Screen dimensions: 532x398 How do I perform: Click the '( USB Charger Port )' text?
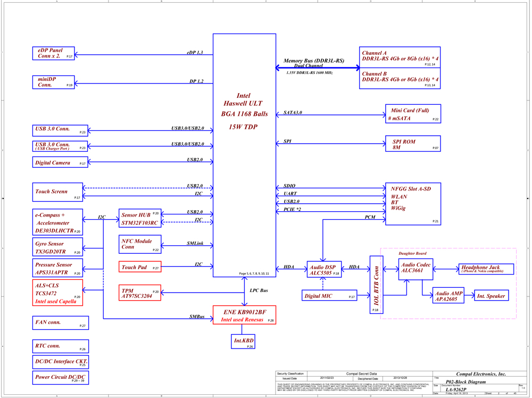[52, 148]
